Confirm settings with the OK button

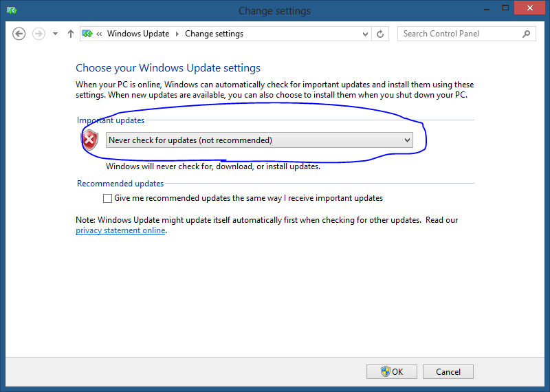(x=392, y=371)
